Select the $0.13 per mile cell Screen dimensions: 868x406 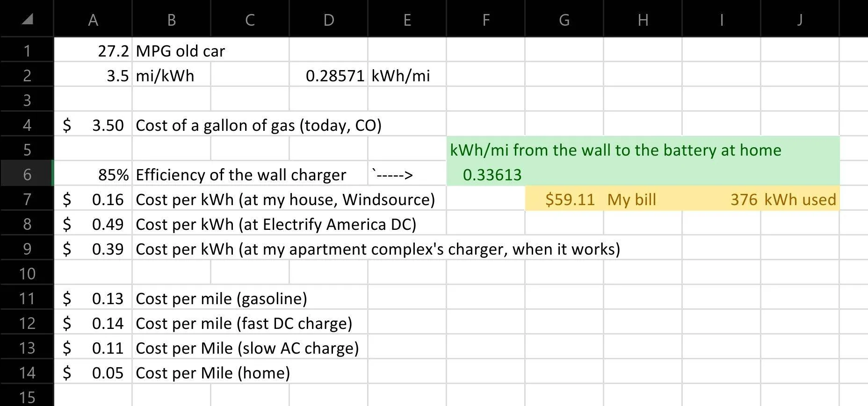tap(93, 298)
